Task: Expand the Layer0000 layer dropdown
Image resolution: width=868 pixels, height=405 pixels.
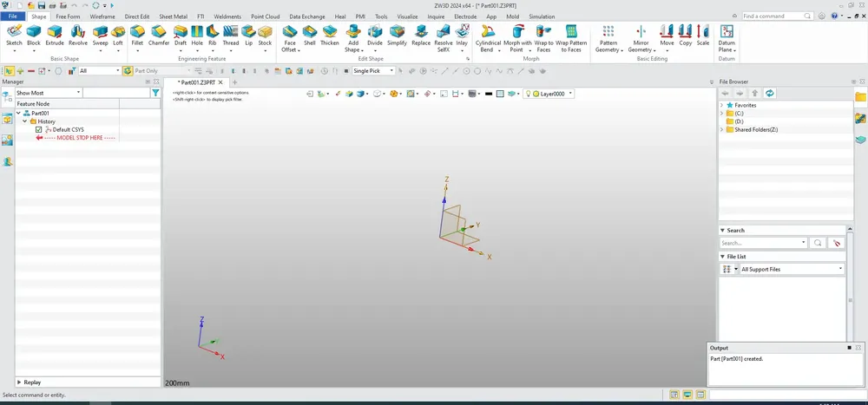Action: click(549, 94)
